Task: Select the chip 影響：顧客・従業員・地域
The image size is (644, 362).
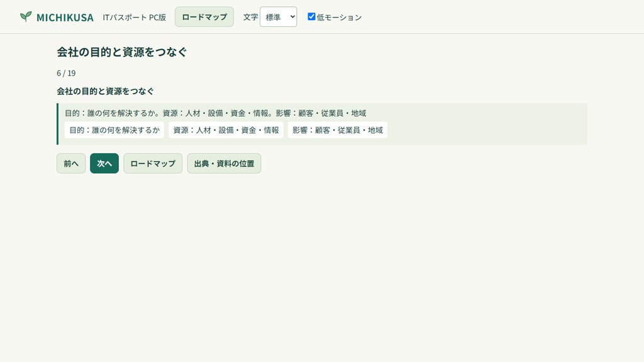Action: (338, 130)
